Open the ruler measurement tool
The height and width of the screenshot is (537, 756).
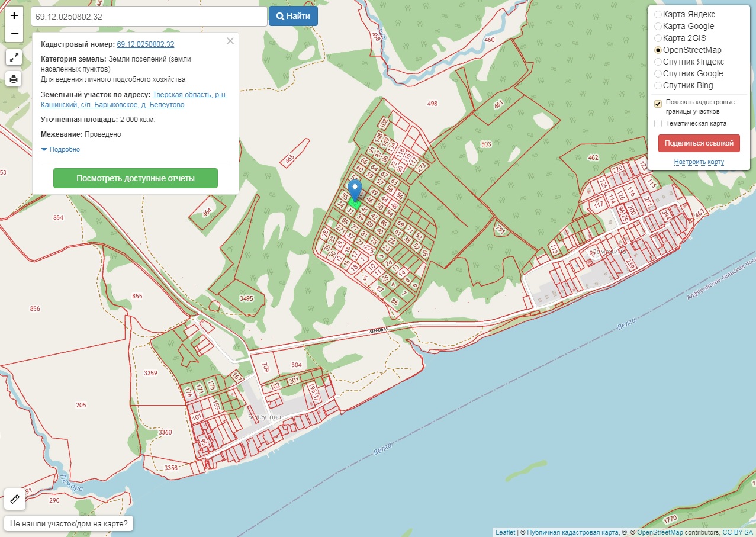pos(15,499)
